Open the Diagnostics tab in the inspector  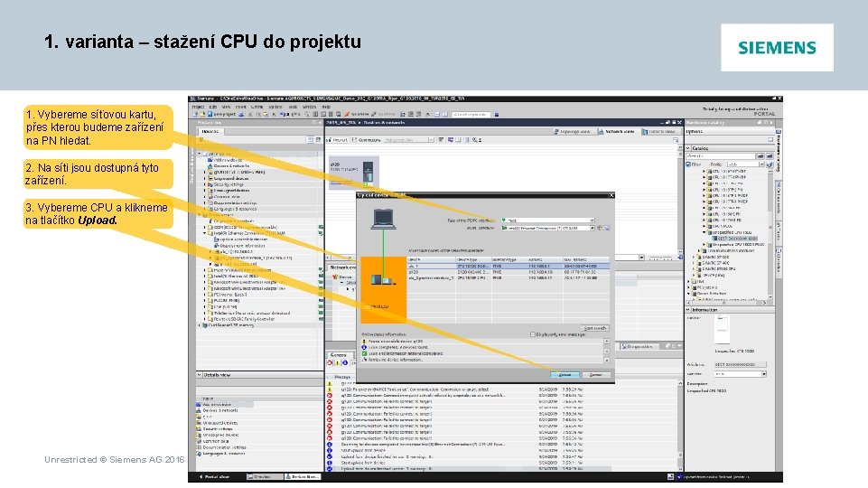point(638,347)
